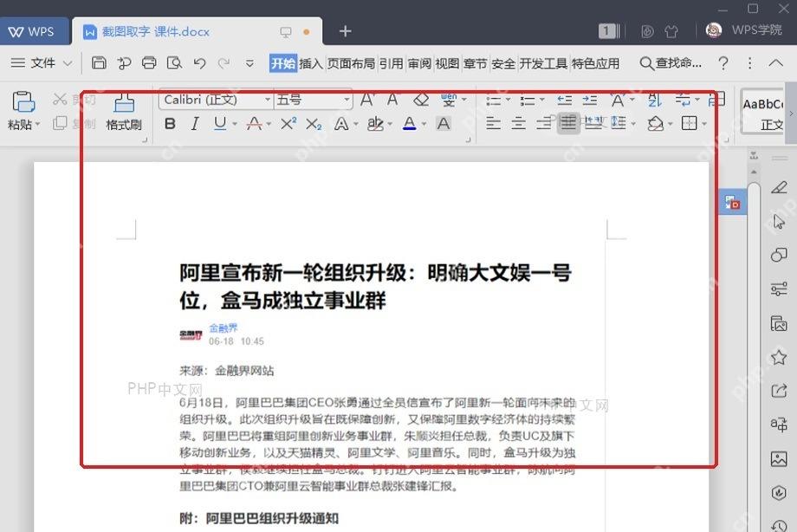Click the WPS home button
The height and width of the screenshot is (532, 797).
click(32, 31)
